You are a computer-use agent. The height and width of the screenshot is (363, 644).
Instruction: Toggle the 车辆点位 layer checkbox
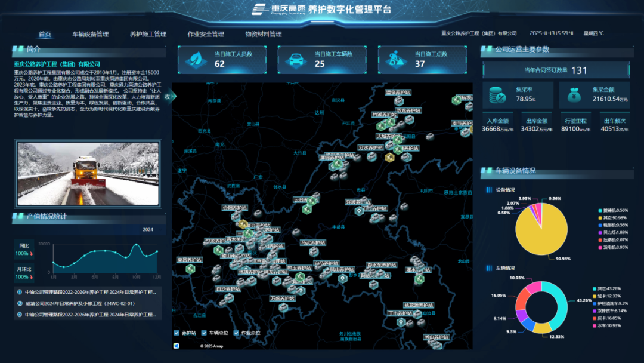[x=205, y=333]
